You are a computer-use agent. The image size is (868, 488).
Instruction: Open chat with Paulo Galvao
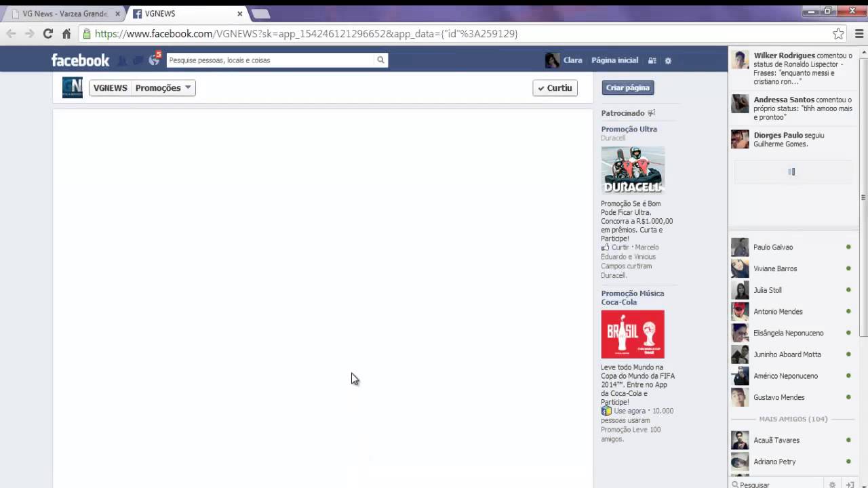792,247
